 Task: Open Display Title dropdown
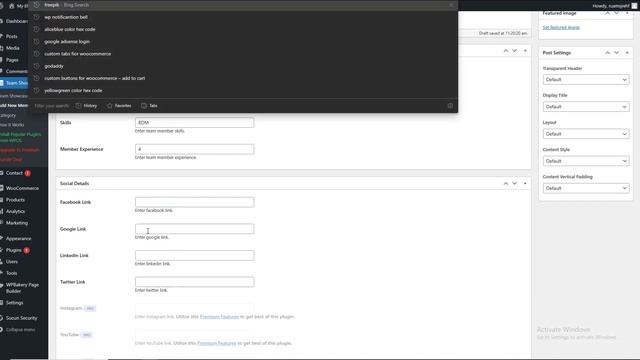point(586,107)
